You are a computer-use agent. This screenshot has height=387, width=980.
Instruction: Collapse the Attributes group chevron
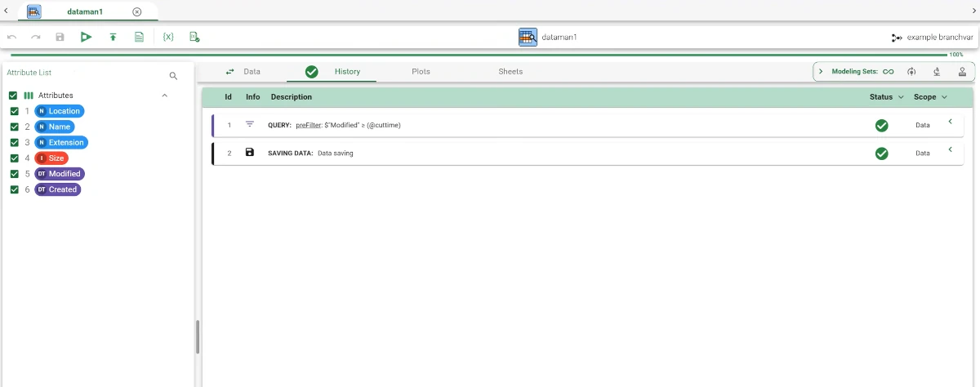click(164, 96)
